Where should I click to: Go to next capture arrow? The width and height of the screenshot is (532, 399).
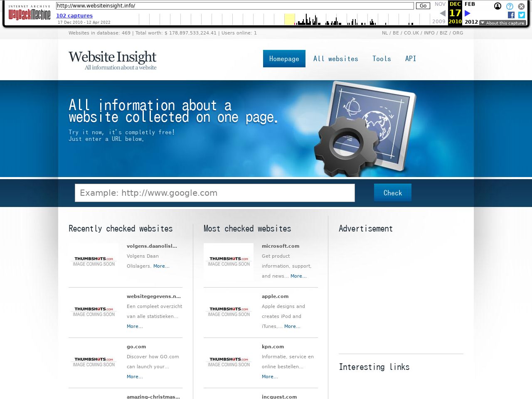(468, 13)
